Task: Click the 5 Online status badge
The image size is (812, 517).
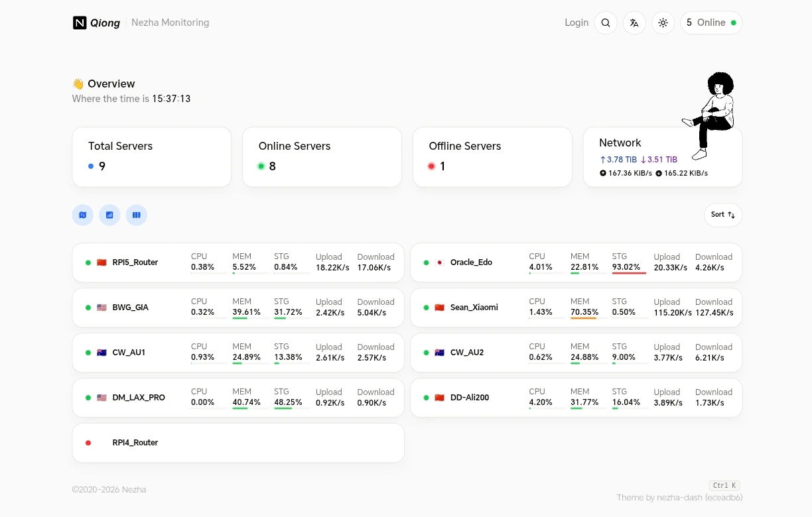Action: (710, 23)
